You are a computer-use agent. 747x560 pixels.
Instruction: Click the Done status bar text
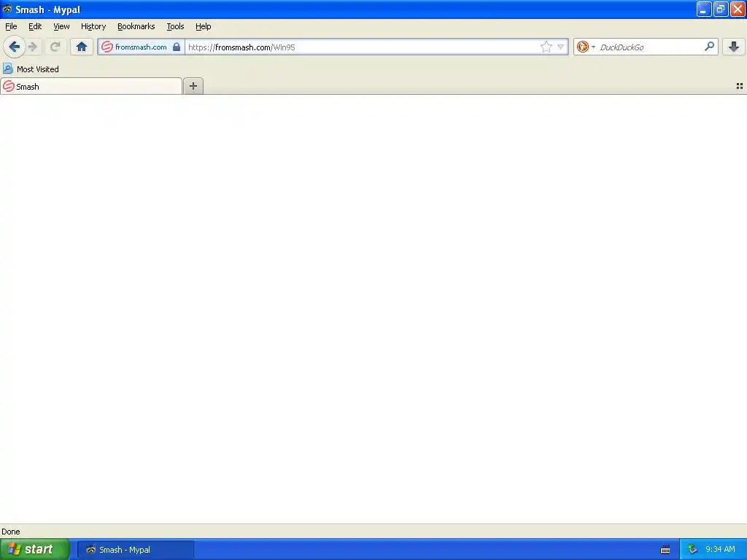point(10,532)
